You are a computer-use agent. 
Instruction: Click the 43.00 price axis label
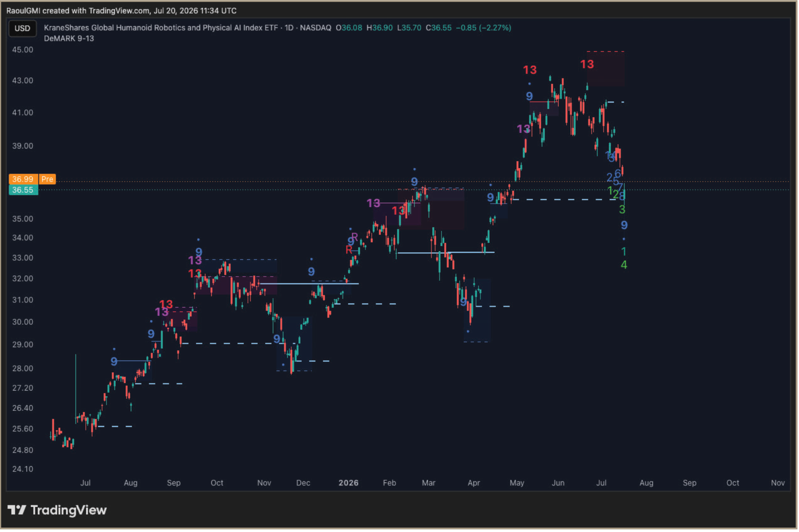tap(23, 81)
